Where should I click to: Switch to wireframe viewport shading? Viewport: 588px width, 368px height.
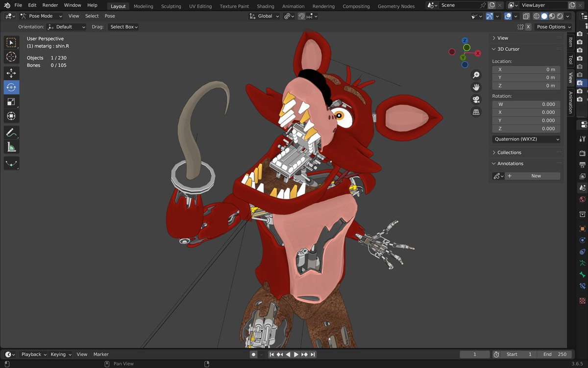pos(536,16)
